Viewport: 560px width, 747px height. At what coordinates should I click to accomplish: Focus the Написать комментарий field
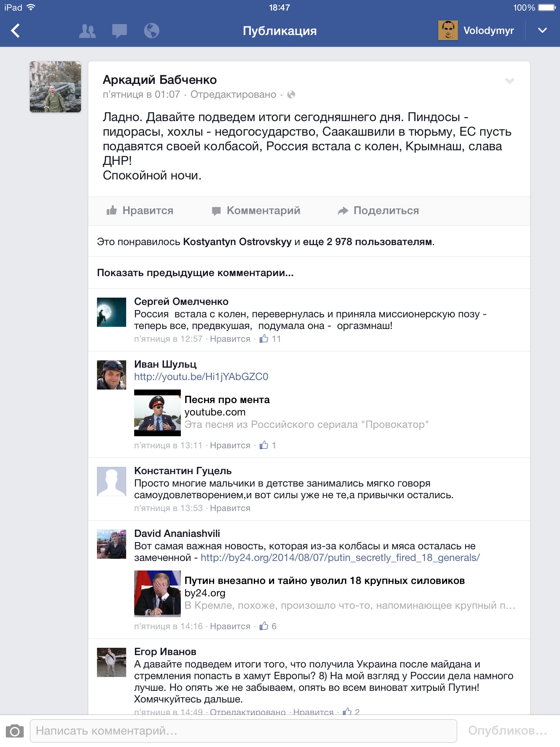[x=244, y=731]
